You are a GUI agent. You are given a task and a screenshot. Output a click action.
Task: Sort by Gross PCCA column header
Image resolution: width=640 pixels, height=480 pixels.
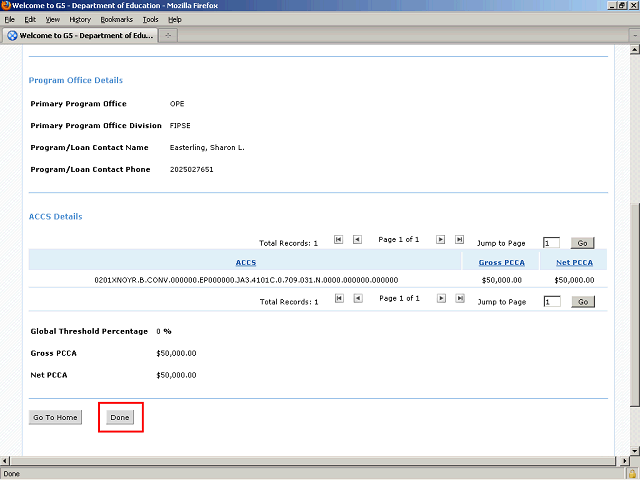[502, 262]
